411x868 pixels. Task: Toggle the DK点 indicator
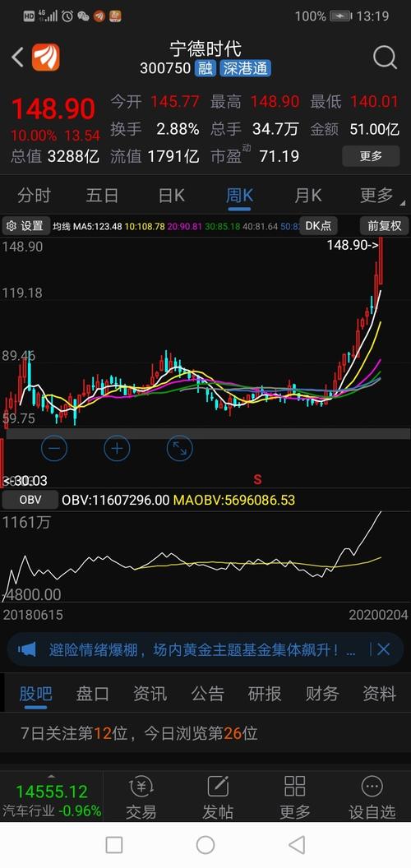click(318, 226)
